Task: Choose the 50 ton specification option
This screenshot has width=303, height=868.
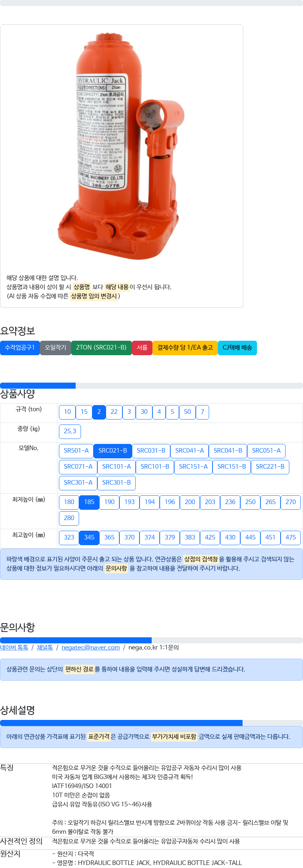Action: [x=187, y=412]
